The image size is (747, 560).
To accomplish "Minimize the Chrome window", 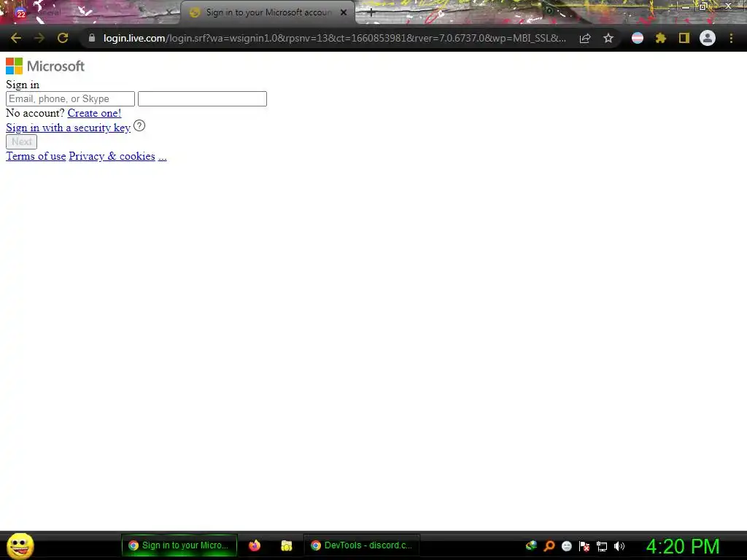I will pyautogui.click(x=685, y=7).
